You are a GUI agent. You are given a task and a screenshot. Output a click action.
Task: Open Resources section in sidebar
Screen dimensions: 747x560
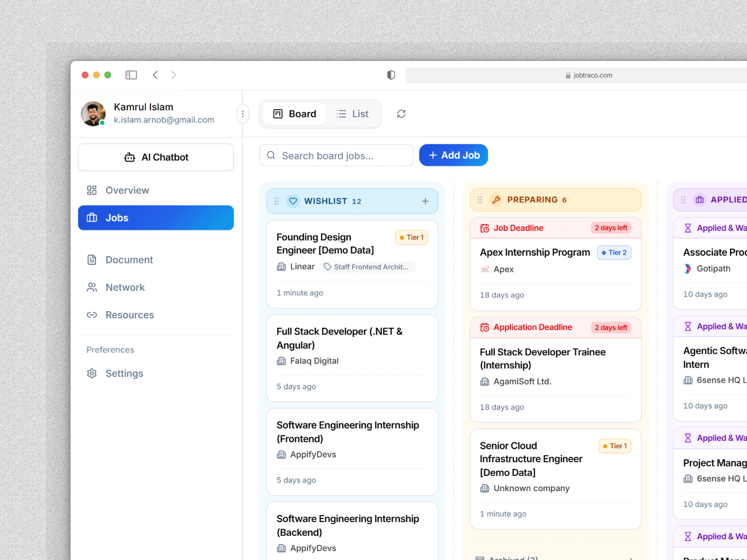(x=156, y=315)
